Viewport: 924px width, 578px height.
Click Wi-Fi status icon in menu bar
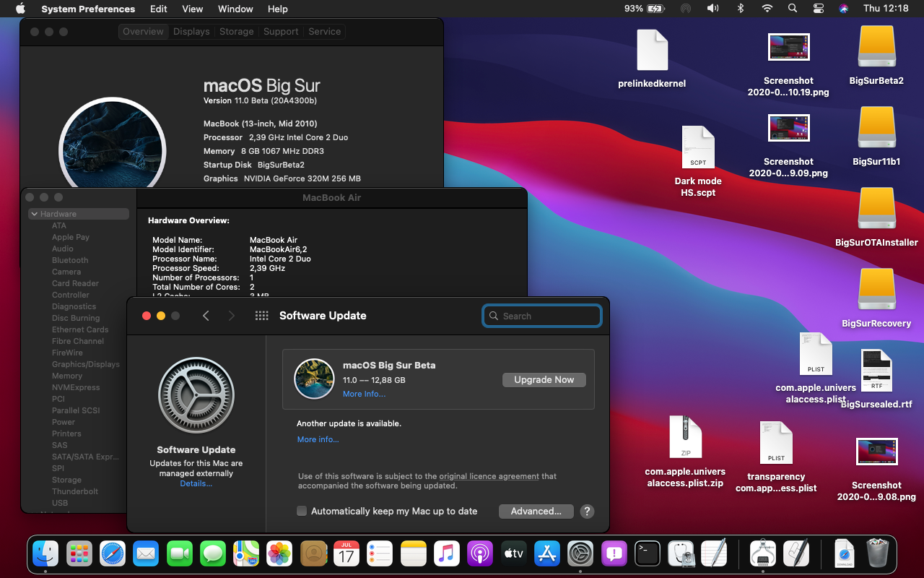(767, 9)
